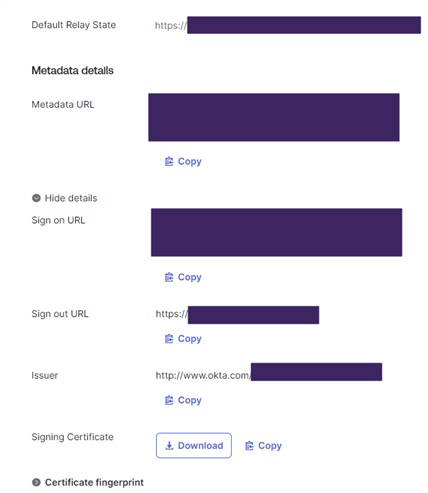Click the download arrow icon for Signing Certificate
The height and width of the screenshot is (493, 428).
pos(169,446)
